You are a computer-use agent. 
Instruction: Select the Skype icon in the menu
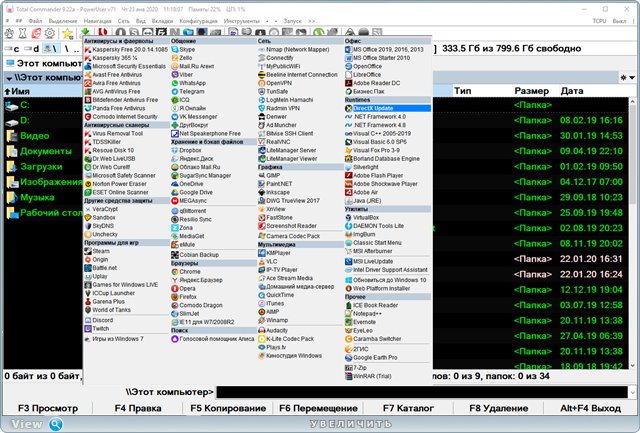coord(175,49)
